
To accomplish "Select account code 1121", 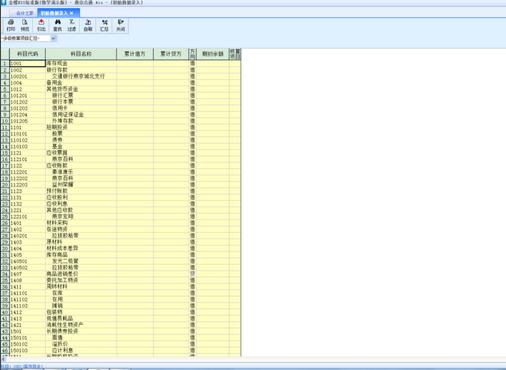I will tap(27, 153).
